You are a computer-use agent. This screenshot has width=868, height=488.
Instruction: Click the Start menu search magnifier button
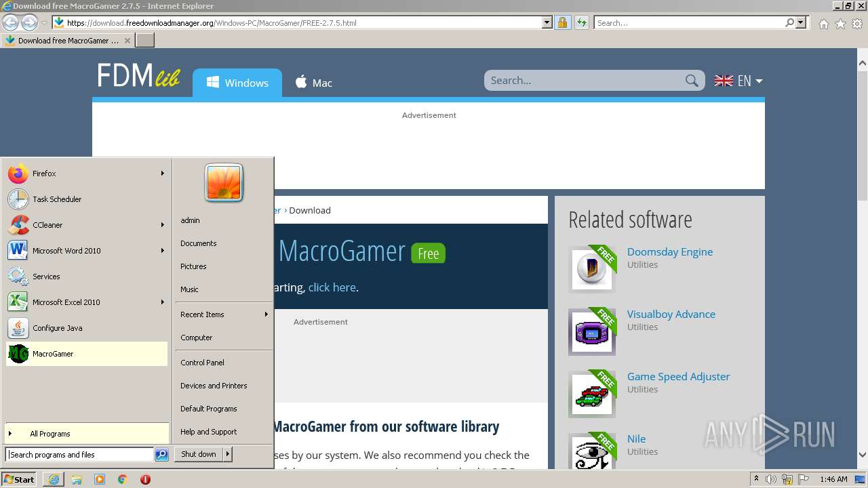(x=161, y=455)
